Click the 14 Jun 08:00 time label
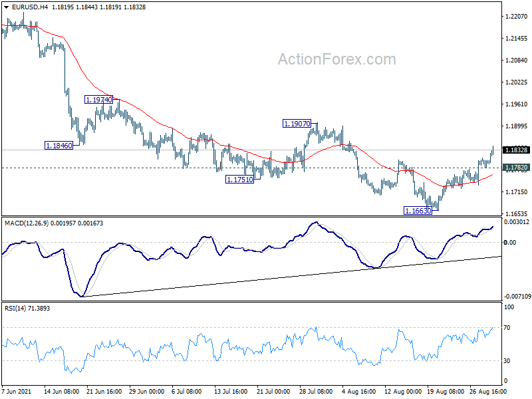The width and height of the screenshot is (532, 399). (x=61, y=391)
